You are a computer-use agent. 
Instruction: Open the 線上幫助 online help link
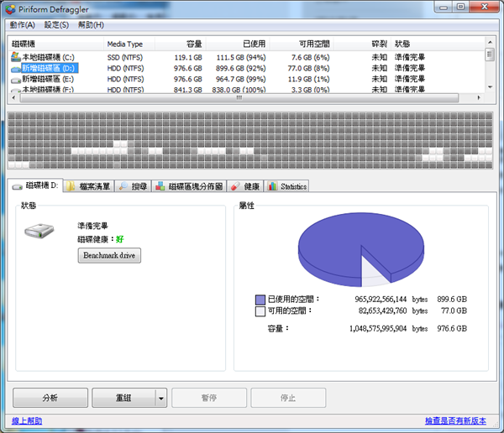(25, 421)
